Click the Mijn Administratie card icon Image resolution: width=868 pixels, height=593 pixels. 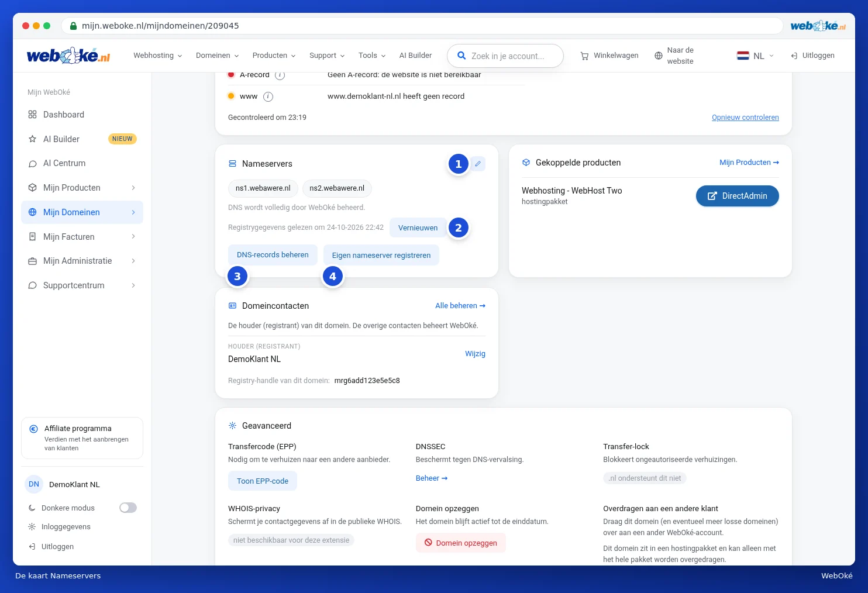pos(32,261)
